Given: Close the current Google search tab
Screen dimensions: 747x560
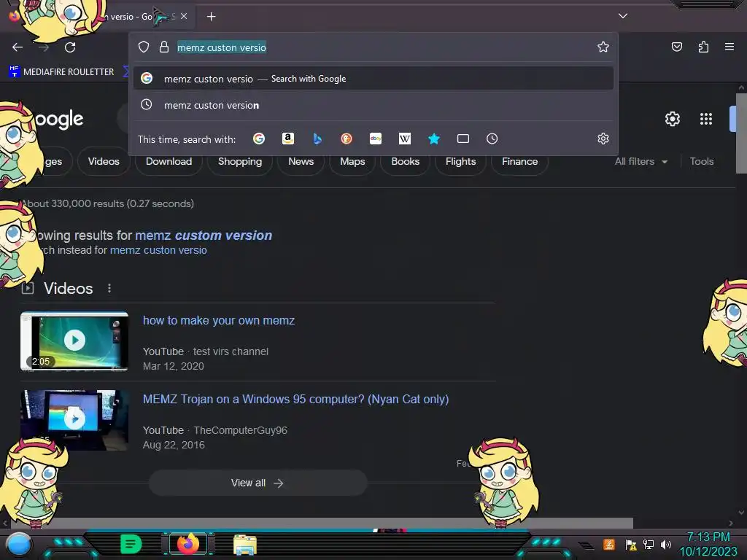Looking at the screenshot, I should [x=184, y=16].
